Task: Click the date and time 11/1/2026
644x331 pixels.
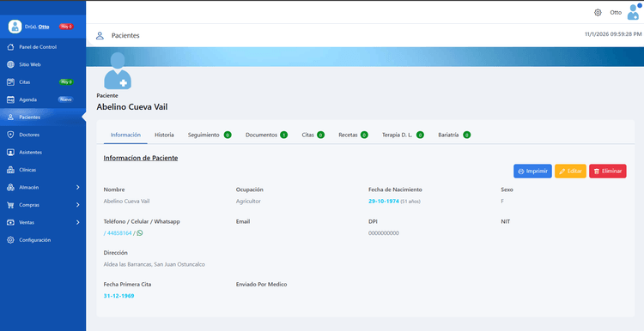Action: 613,34
